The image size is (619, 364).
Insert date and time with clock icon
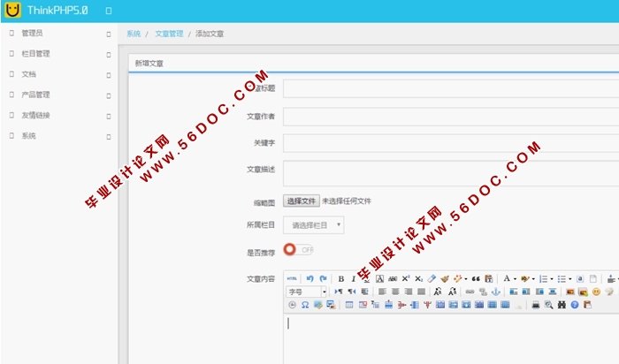coord(292,305)
